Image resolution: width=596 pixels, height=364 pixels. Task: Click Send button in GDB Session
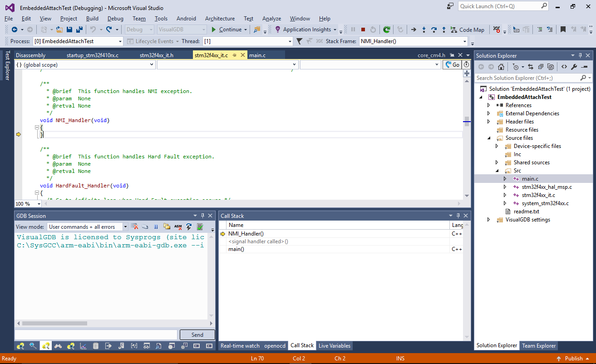(x=197, y=334)
